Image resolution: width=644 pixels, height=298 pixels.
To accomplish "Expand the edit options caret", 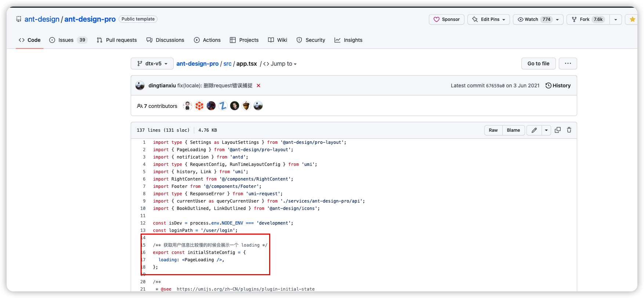I will pos(546,130).
